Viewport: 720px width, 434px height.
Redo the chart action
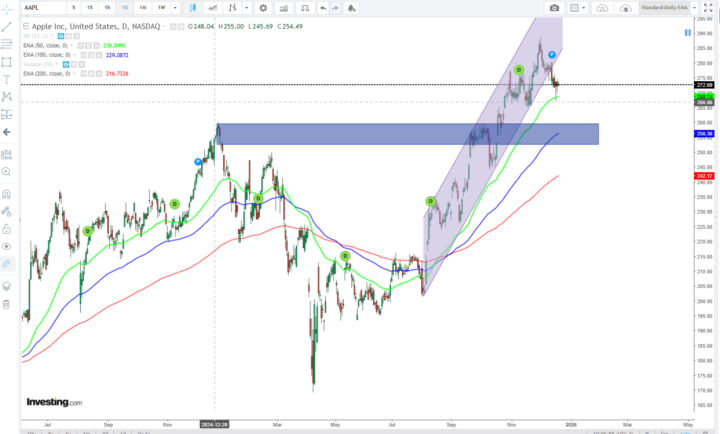click(336, 8)
